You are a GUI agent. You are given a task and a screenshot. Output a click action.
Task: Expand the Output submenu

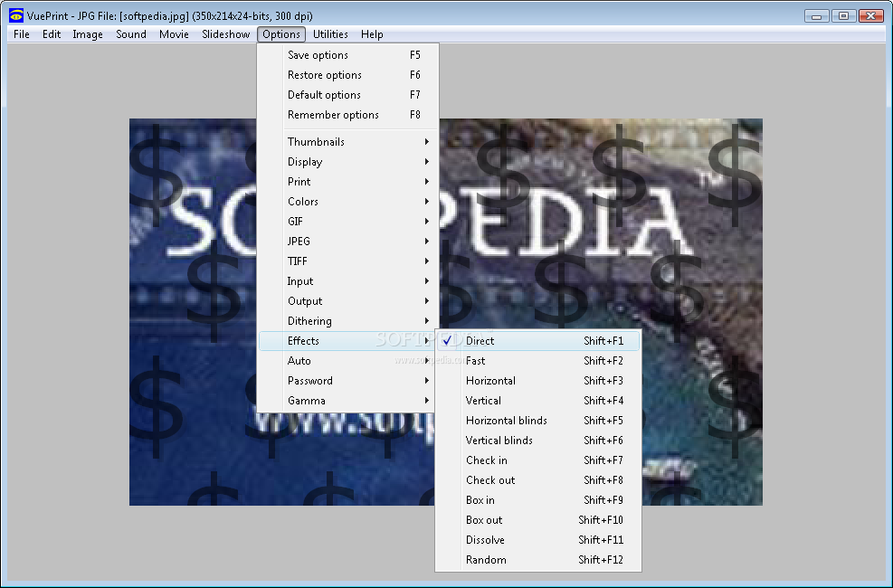tap(348, 301)
